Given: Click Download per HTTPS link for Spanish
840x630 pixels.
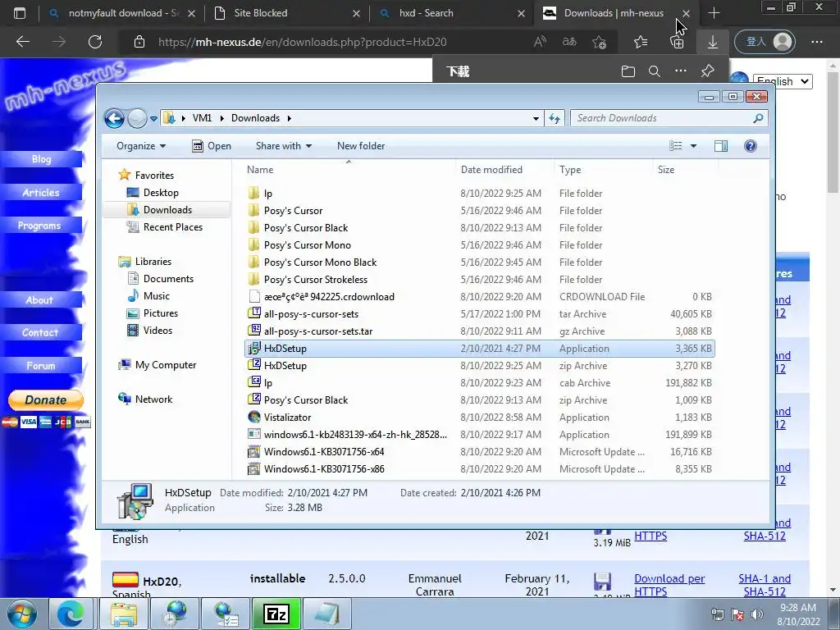Looking at the screenshot, I should [x=669, y=585].
